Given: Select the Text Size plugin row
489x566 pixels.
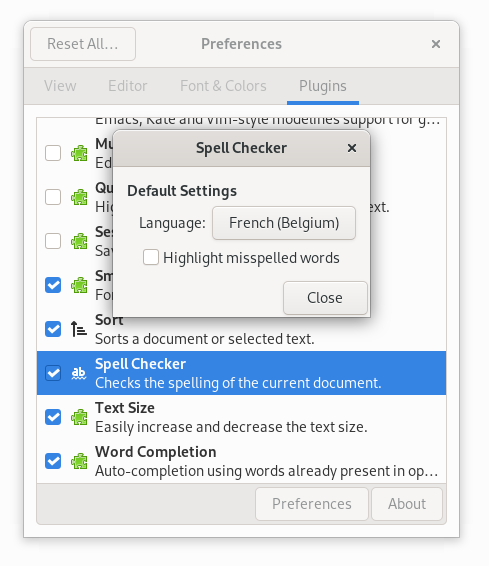Looking at the screenshot, I should tap(241, 417).
